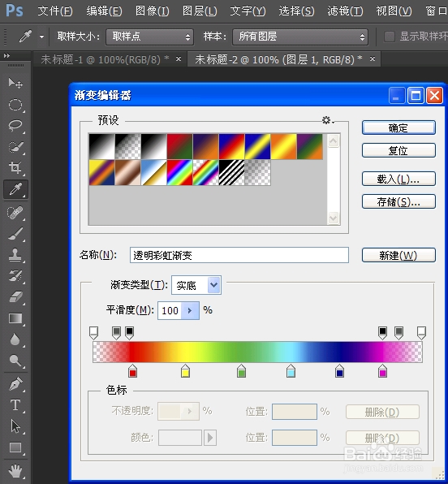Select the yellow color stop

pyautogui.click(x=185, y=371)
